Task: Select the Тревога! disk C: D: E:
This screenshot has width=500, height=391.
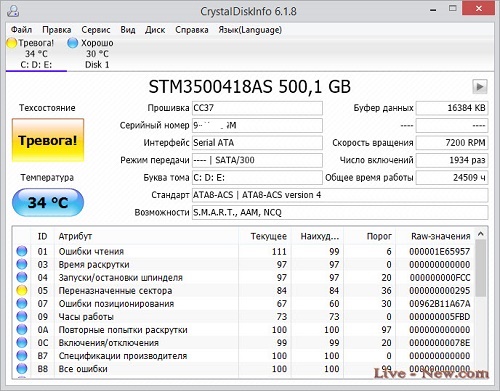Action: coord(36,54)
